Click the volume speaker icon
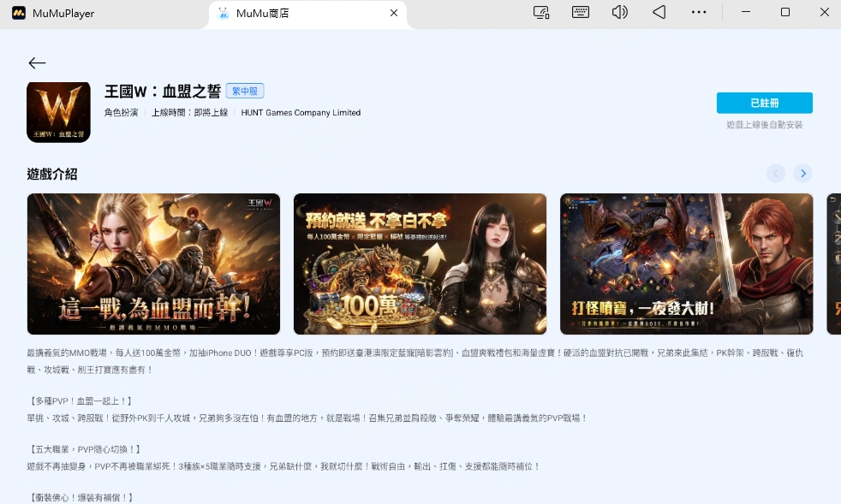The width and height of the screenshot is (841, 504). tap(619, 12)
